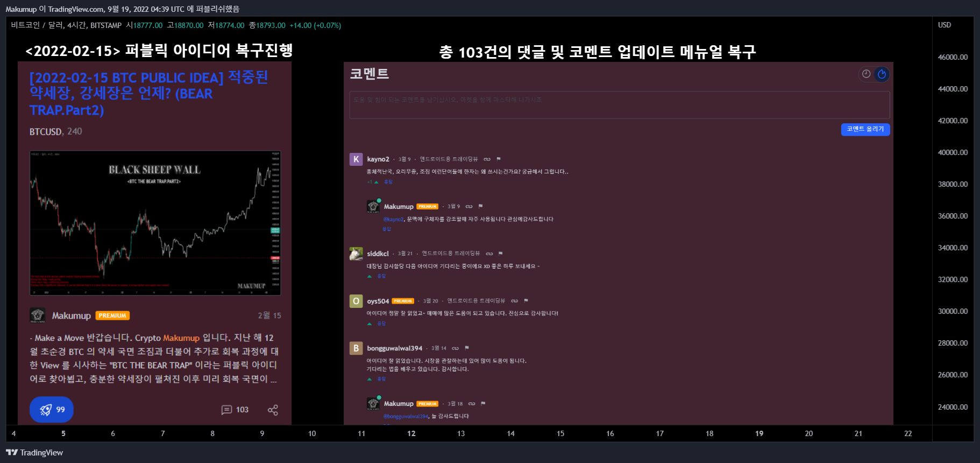
Task: Copy link icon on kayno2's comment
Action: 487,159
